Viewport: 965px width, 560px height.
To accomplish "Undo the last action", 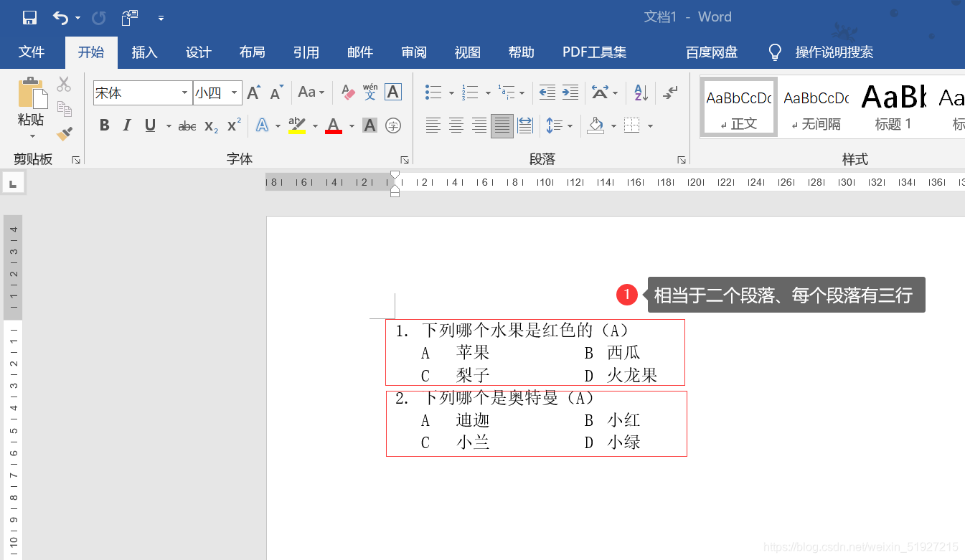I will [x=61, y=17].
